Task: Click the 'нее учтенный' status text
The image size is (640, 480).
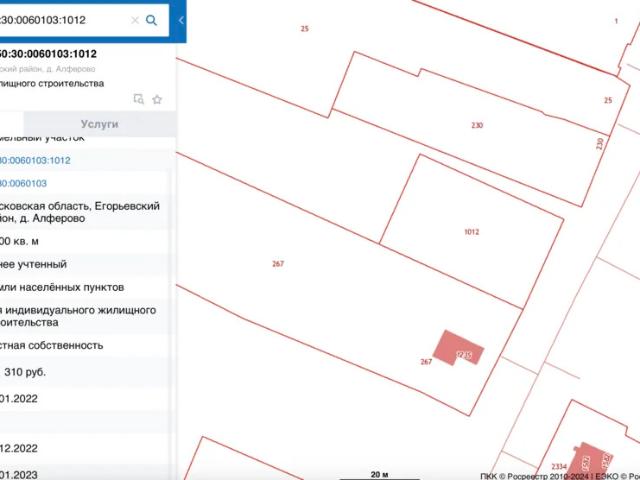Action: pyautogui.click(x=33, y=264)
